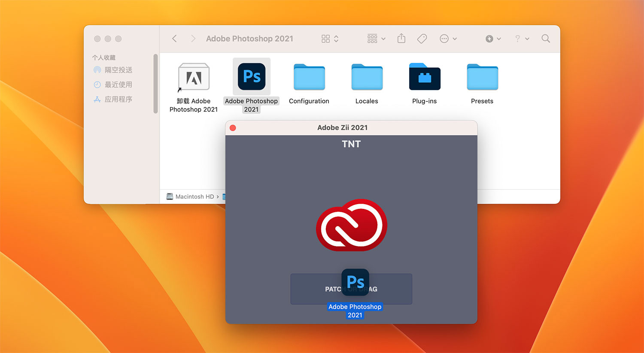This screenshot has height=353, width=644.
Task: Click the Share icon in Finder toolbar
Action: click(x=401, y=39)
